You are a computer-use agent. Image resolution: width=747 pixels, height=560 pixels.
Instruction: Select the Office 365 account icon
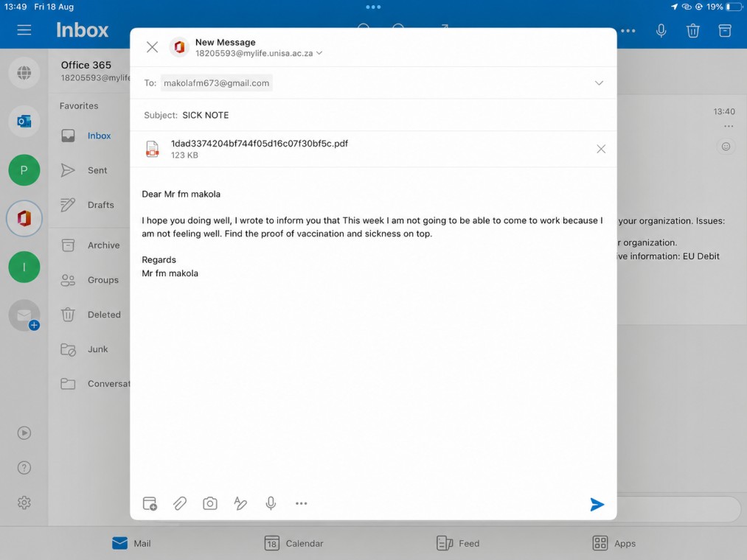[24, 219]
